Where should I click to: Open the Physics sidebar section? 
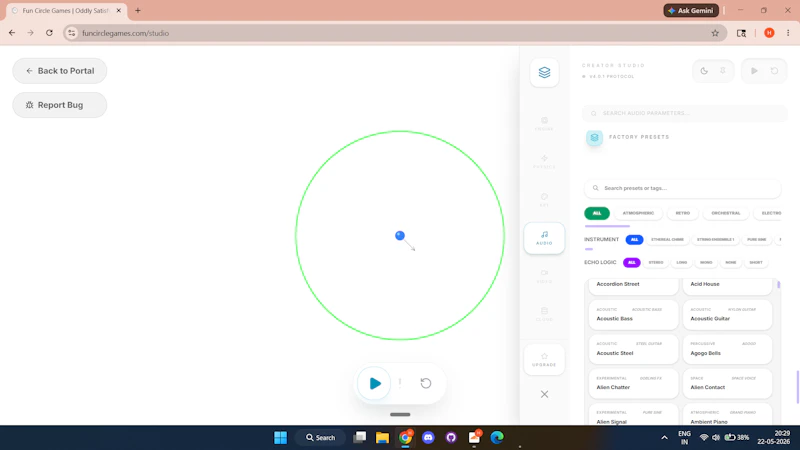pos(544,162)
